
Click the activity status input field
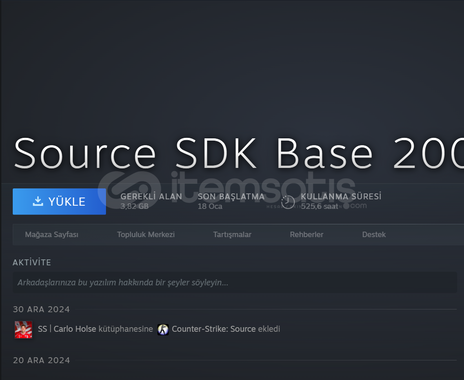pos(235,282)
